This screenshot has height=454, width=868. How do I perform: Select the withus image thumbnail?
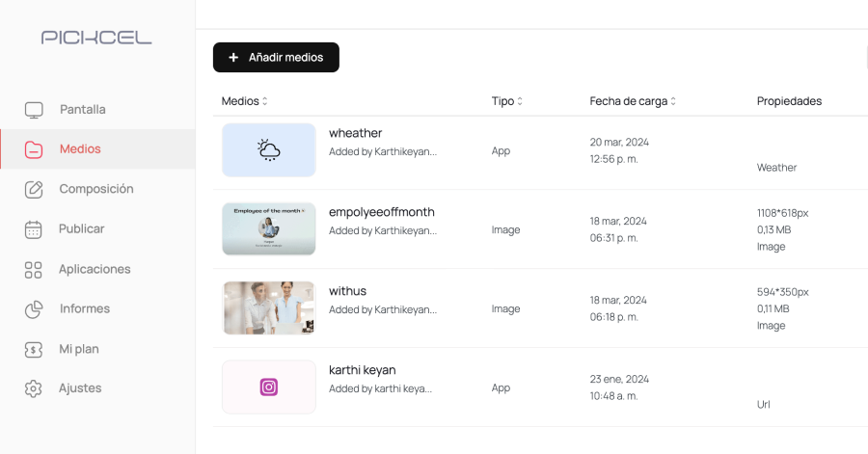269,308
